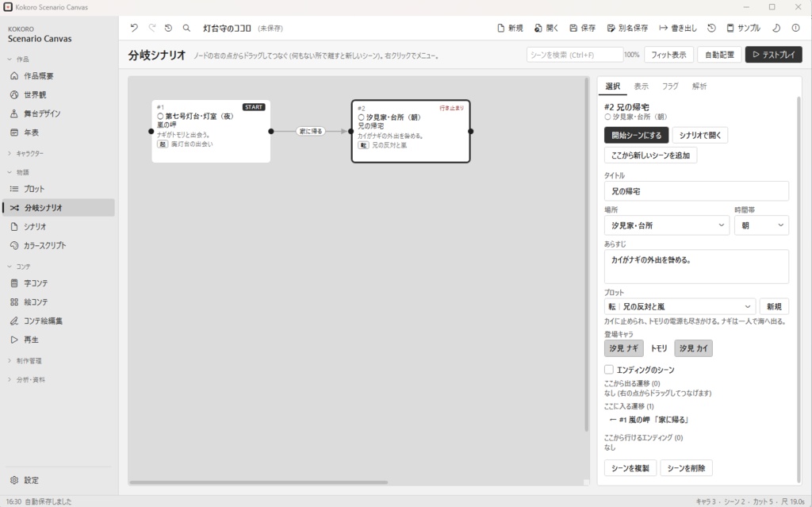Expand the キャラクター sidebar section
812x507 pixels.
pyautogui.click(x=25, y=153)
